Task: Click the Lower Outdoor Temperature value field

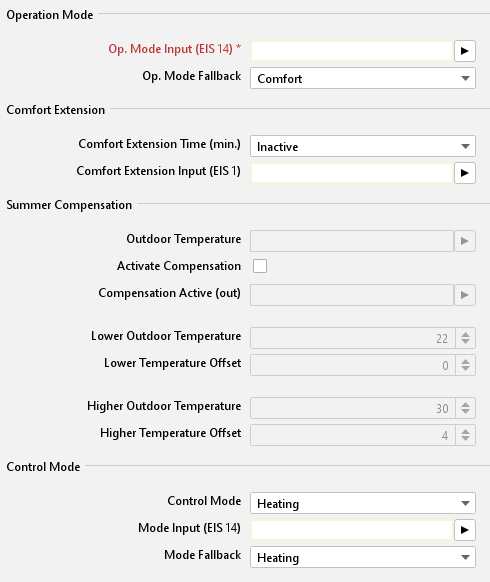Action: click(x=353, y=338)
